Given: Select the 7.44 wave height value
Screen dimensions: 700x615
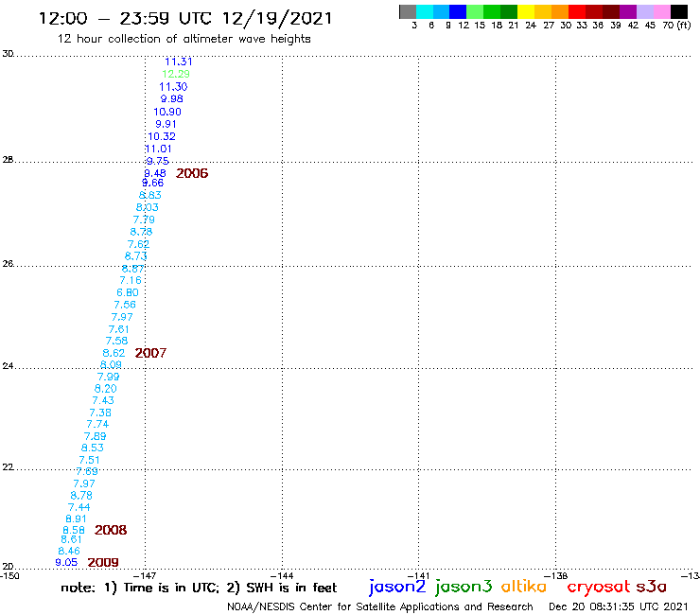Looking at the screenshot, I should click(x=79, y=507).
